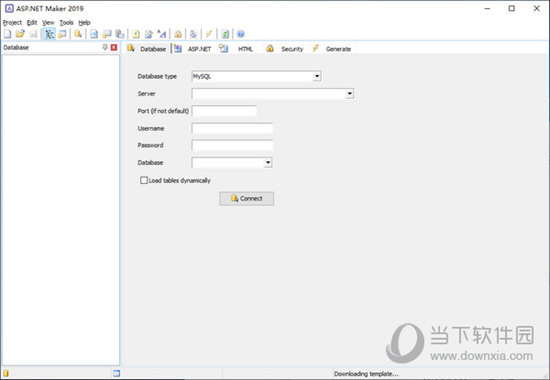Click the Password input field
Screen dimensions: 550x380
tap(232, 145)
